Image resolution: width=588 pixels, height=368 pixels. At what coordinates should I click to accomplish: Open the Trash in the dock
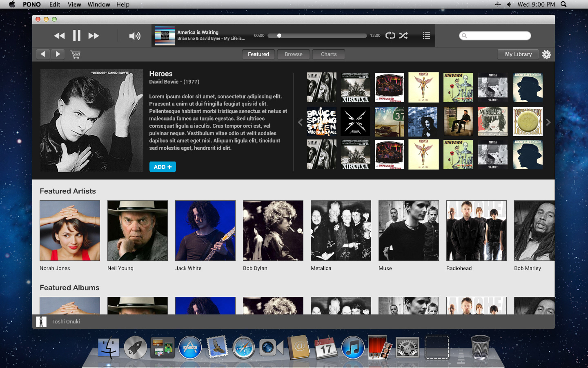[x=480, y=347]
